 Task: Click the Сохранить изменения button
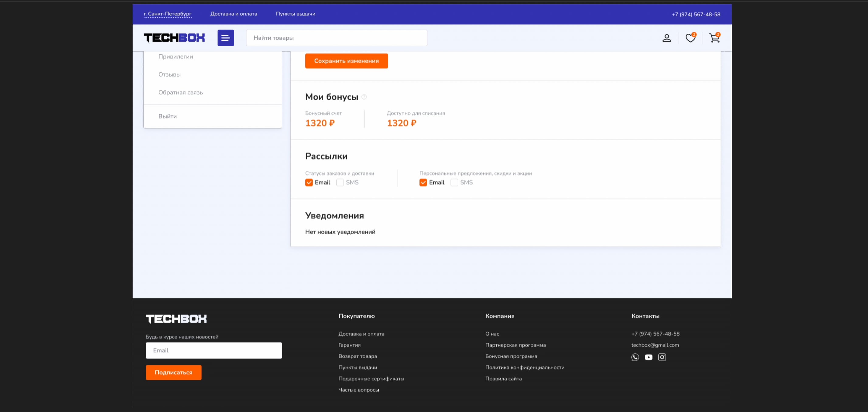[x=346, y=61]
